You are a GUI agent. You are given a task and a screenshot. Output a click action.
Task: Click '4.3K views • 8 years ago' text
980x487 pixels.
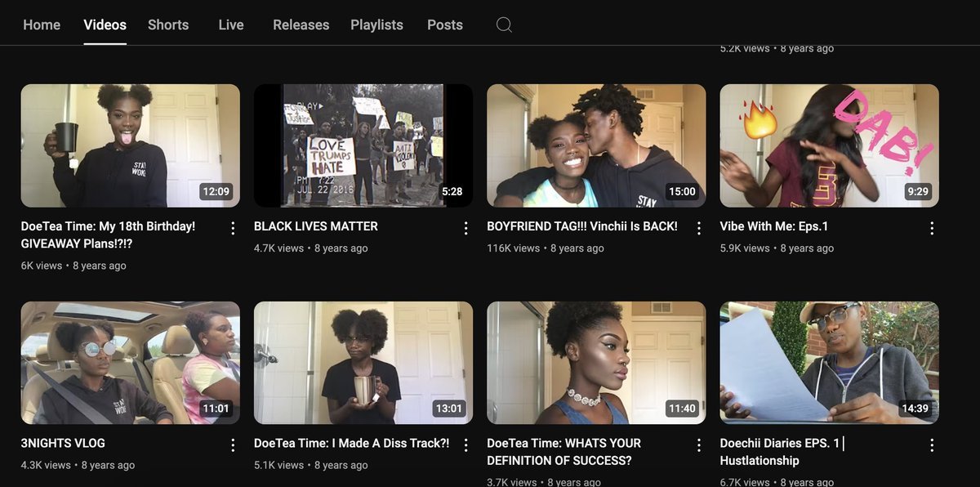78,465
